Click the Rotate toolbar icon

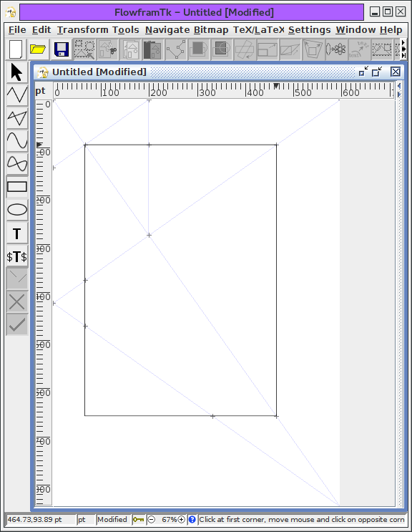(x=245, y=49)
